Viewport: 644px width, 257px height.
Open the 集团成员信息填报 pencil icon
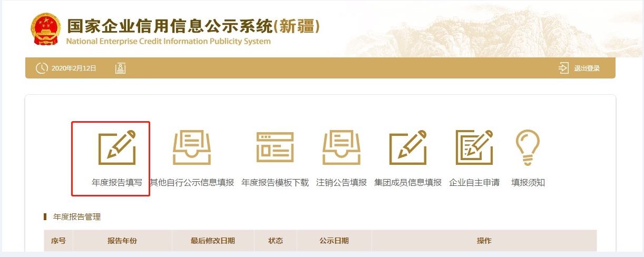point(408,147)
